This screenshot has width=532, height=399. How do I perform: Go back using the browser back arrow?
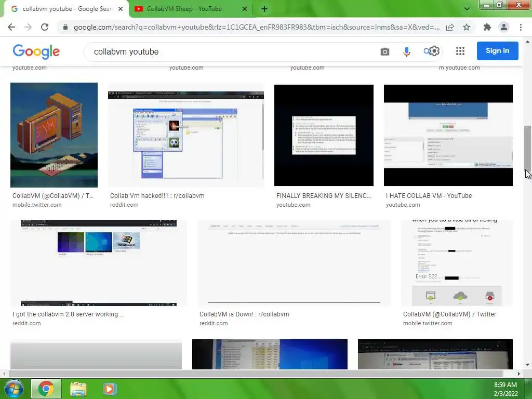click(11, 27)
